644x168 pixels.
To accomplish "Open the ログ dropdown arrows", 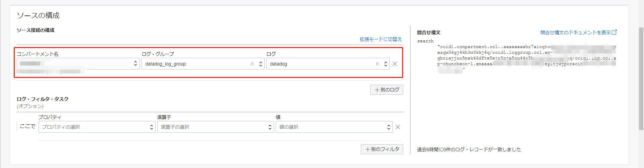I will tap(386, 64).
